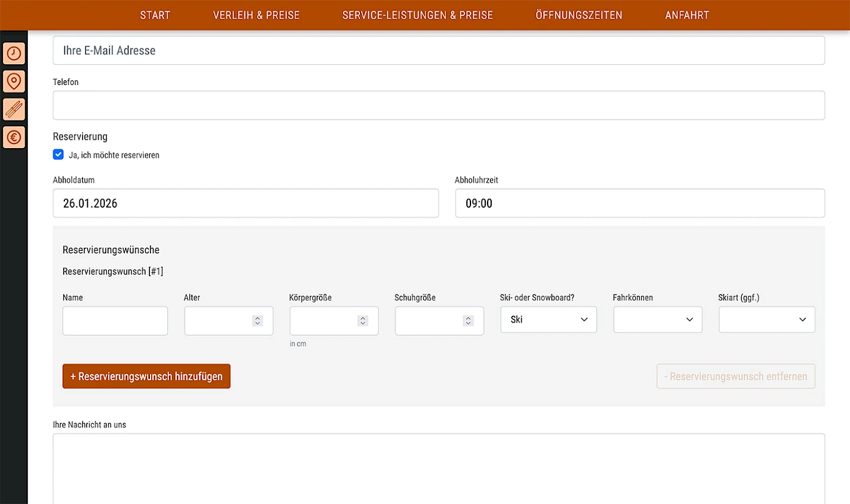Open the Ski- oder Snowboard dropdown
This screenshot has width=850, height=504.
548,319
